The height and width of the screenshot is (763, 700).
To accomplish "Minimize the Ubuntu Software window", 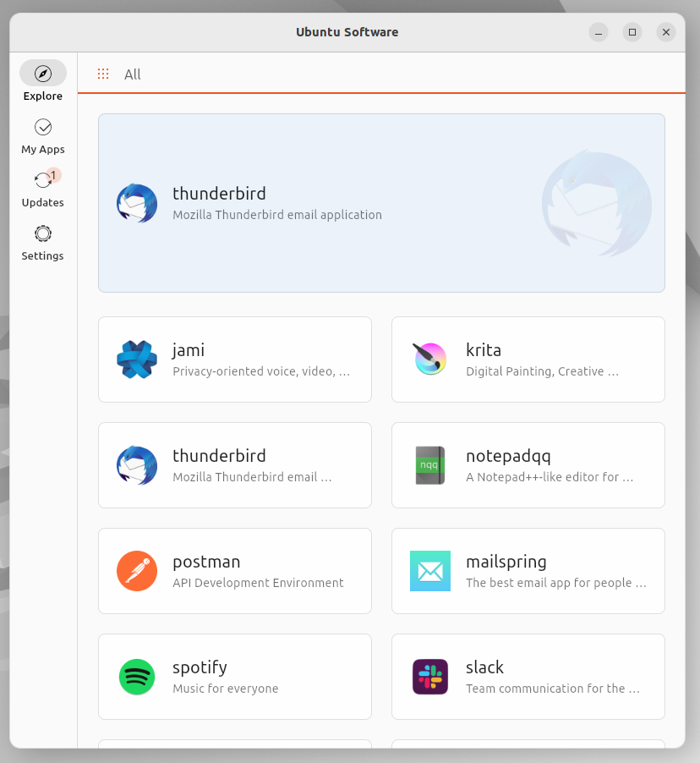I will [599, 32].
